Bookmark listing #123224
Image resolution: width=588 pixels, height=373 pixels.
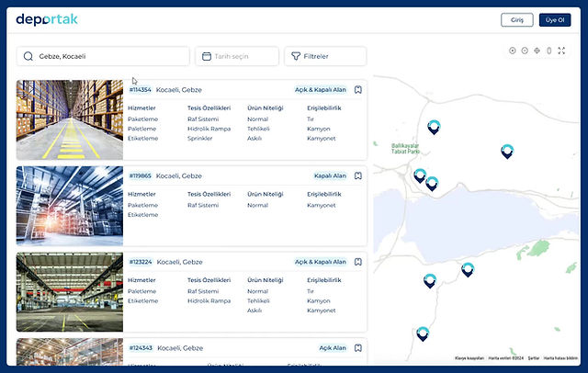pos(358,262)
